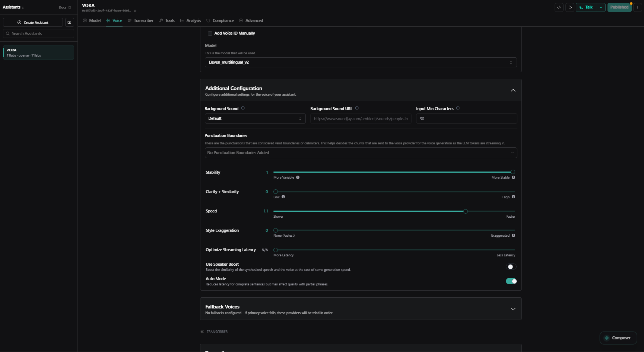
Task: Open the code view icon in header
Action: coord(559,7)
